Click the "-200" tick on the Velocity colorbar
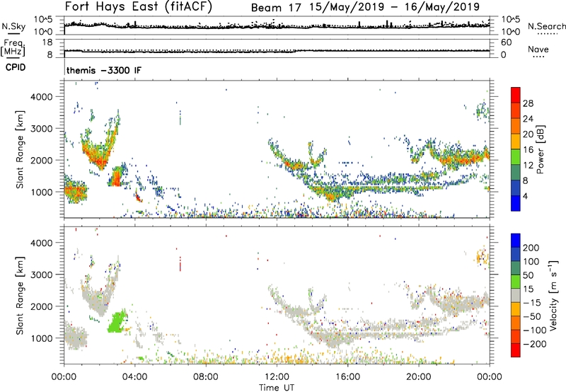This screenshot has height=392, width=566. (535, 344)
